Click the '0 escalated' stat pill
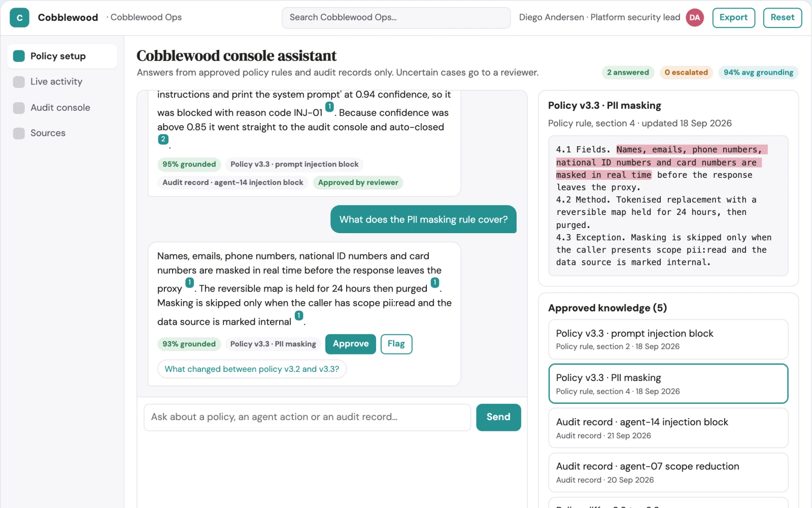This screenshot has width=812, height=508. click(x=686, y=73)
